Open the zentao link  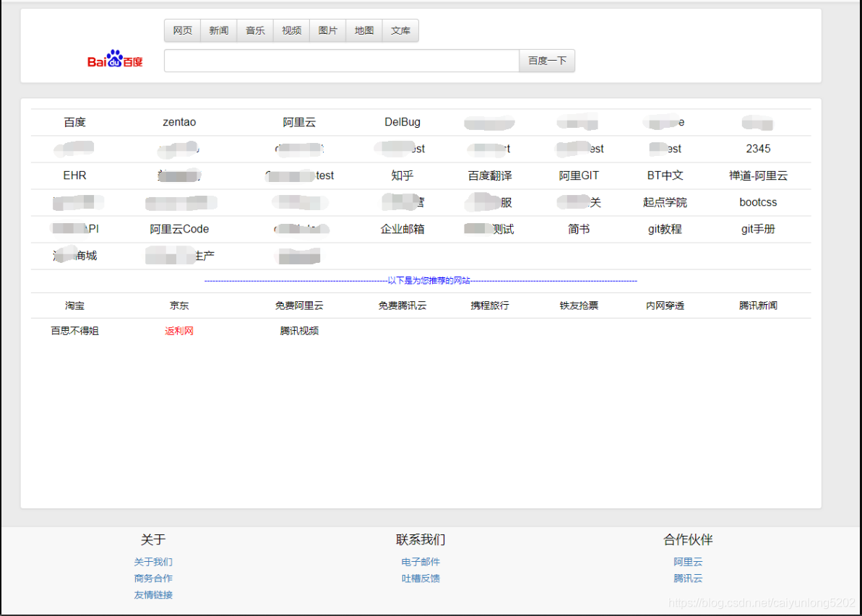click(179, 122)
